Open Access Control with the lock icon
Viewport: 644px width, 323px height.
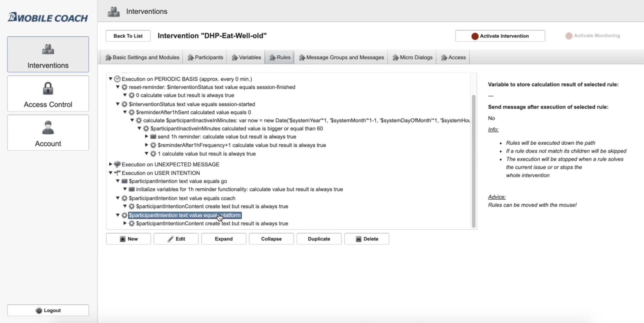pos(48,93)
